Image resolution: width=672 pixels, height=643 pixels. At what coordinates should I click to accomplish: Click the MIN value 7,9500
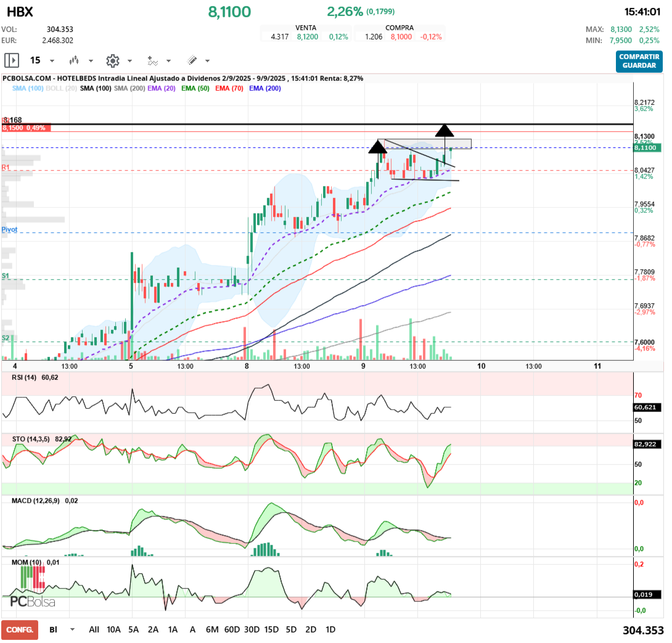click(x=621, y=40)
